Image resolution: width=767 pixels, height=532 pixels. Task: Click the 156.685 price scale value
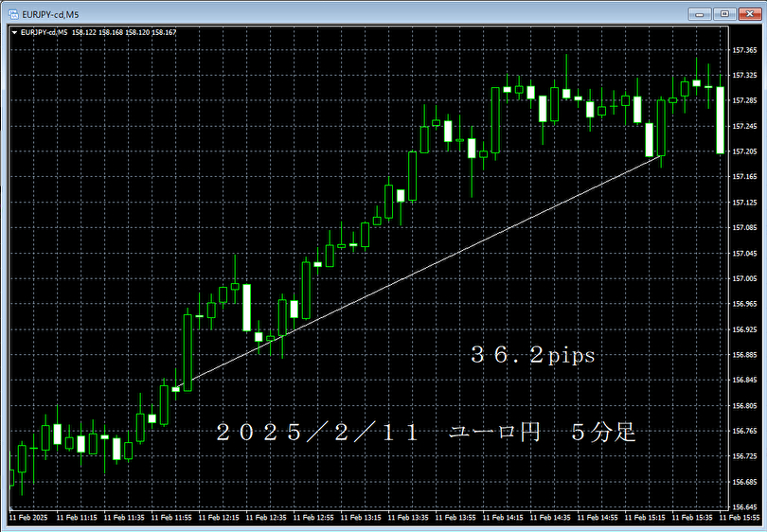744,482
